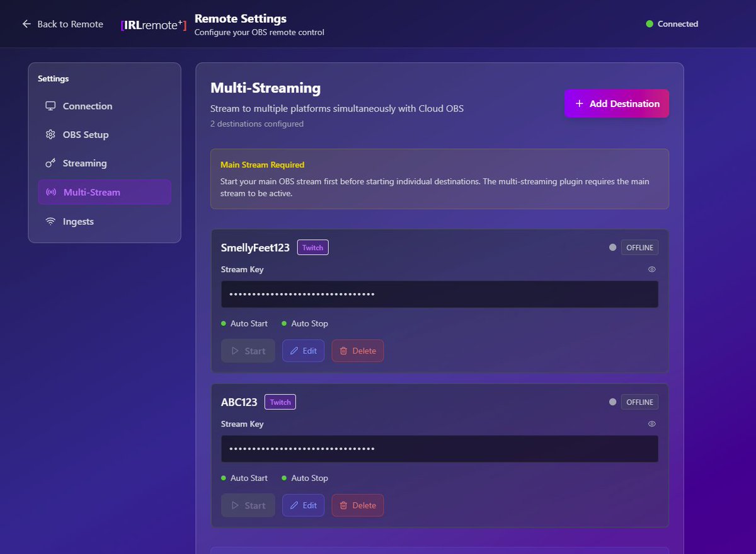Click the ABC123 destination name
The width and height of the screenshot is (756, 554).
click(239, 402)
